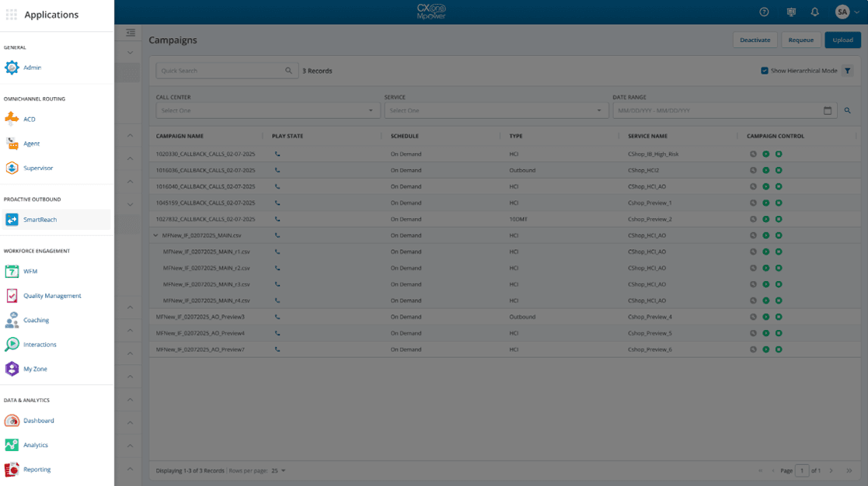Jump to the last page arrow
Image resolution: width=868 pixels, height=486 pixels.
pyautogui.click(x=849, y=471)
